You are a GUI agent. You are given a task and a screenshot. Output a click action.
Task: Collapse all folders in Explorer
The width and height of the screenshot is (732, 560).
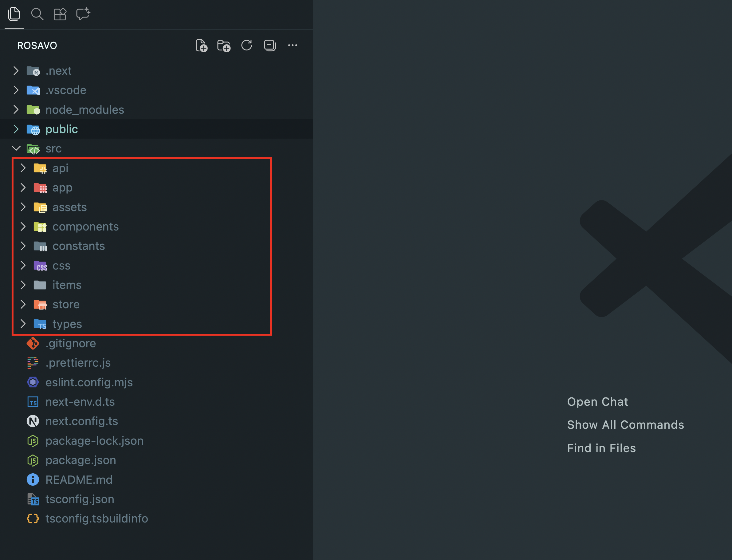click(270, 45)
